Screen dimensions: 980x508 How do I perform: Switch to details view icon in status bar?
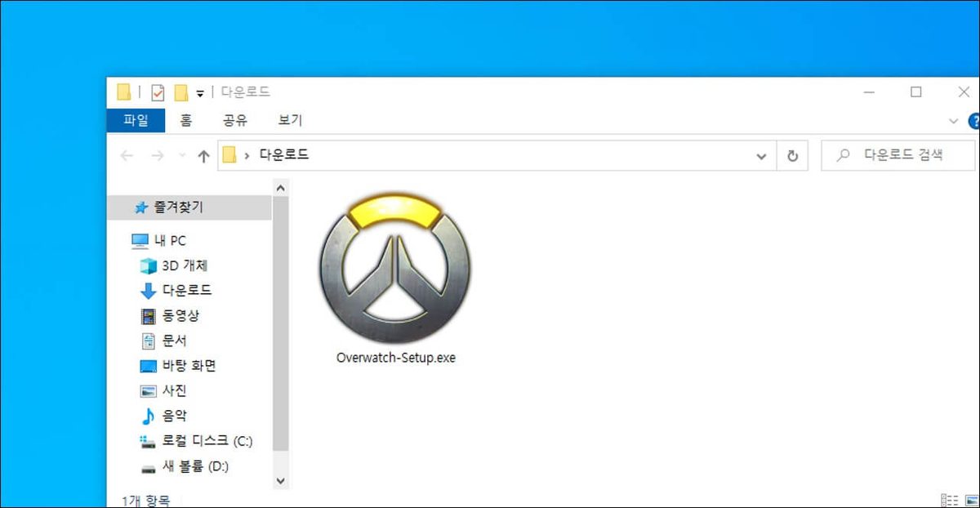click(x=950, y=500)
